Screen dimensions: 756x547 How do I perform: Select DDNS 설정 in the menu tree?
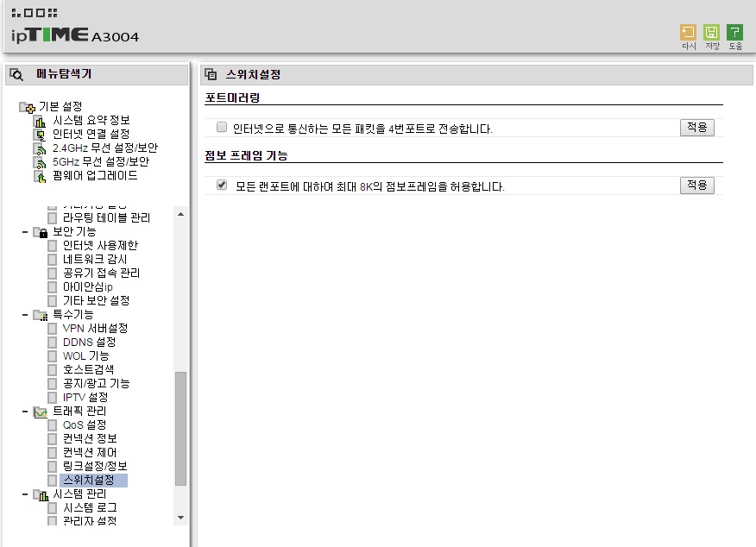coord(89,343)
